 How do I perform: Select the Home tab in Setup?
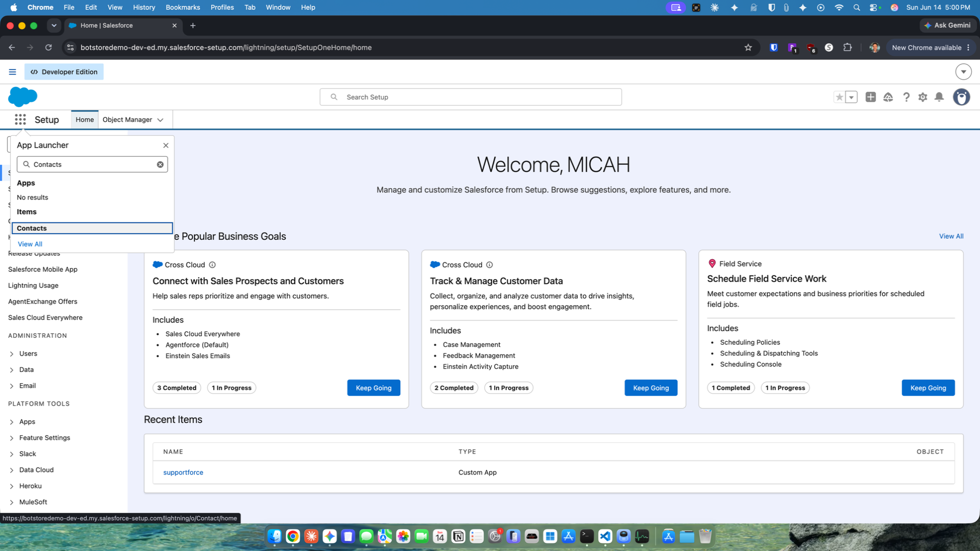[x=85, y=119]
